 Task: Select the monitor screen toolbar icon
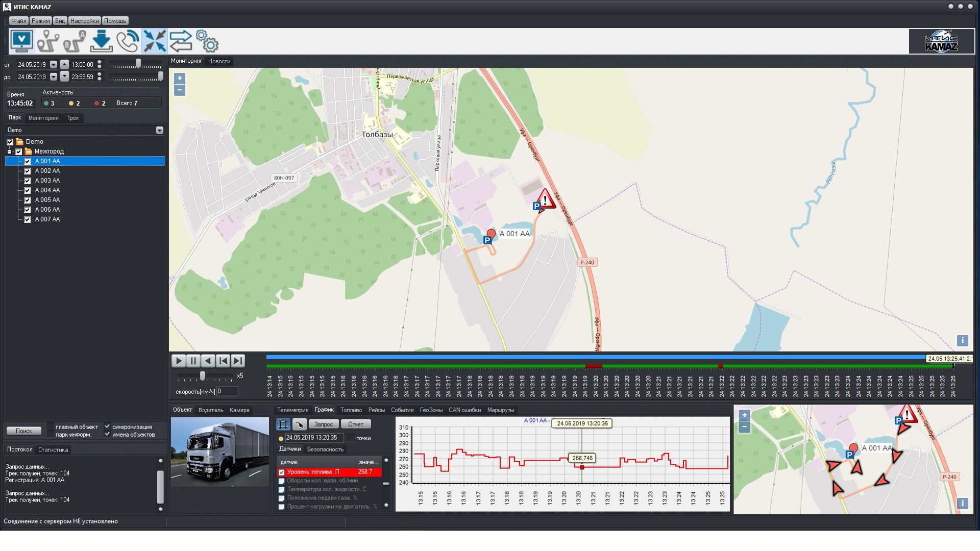pos(22,41)
